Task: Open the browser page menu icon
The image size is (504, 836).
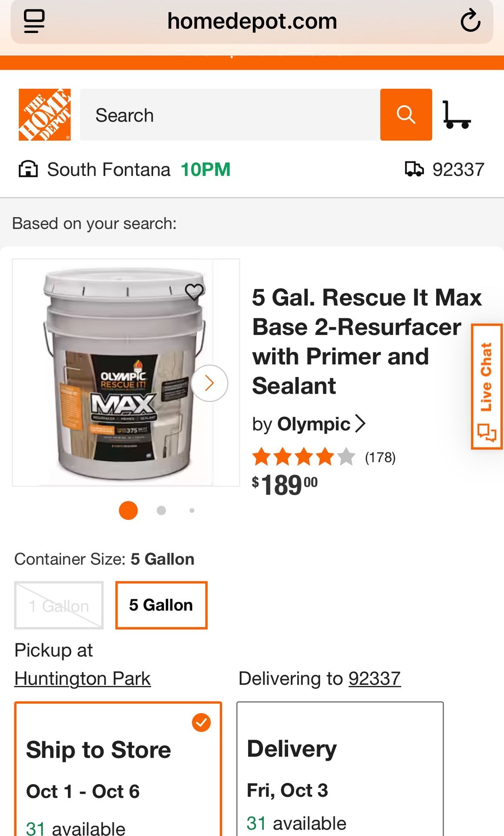Action: coord(34,21)
